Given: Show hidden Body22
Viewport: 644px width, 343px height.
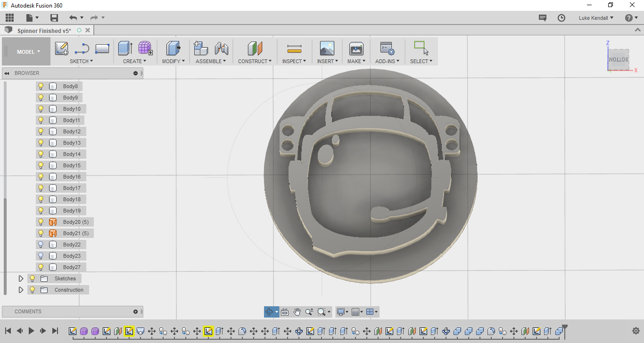Looking at the screenshot, I should click(x=41, y=245).
